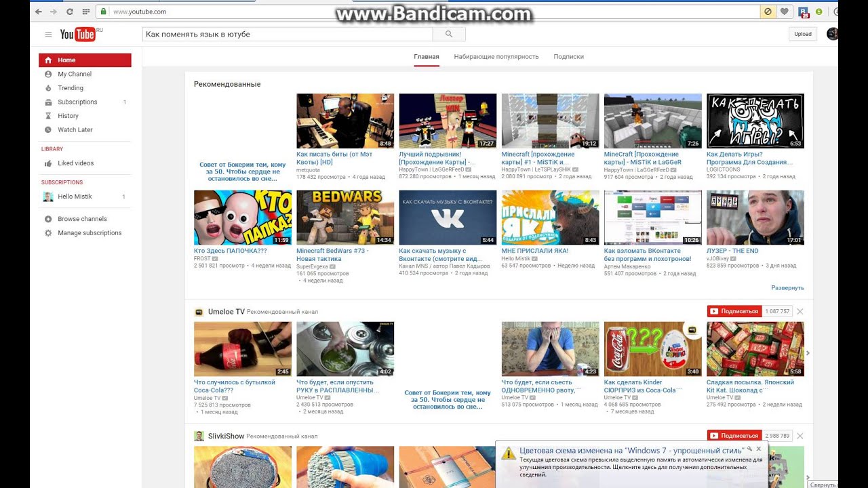868x488 pixels.
Task: Close the Windows color scheme notification
Action: point(759,449)
